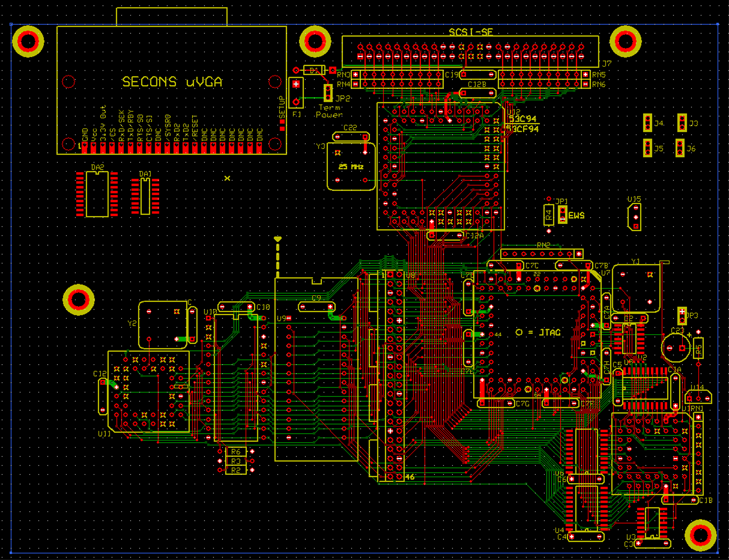Select the J4 header
This screenshot has width=729, height=560.
(647, 123)
